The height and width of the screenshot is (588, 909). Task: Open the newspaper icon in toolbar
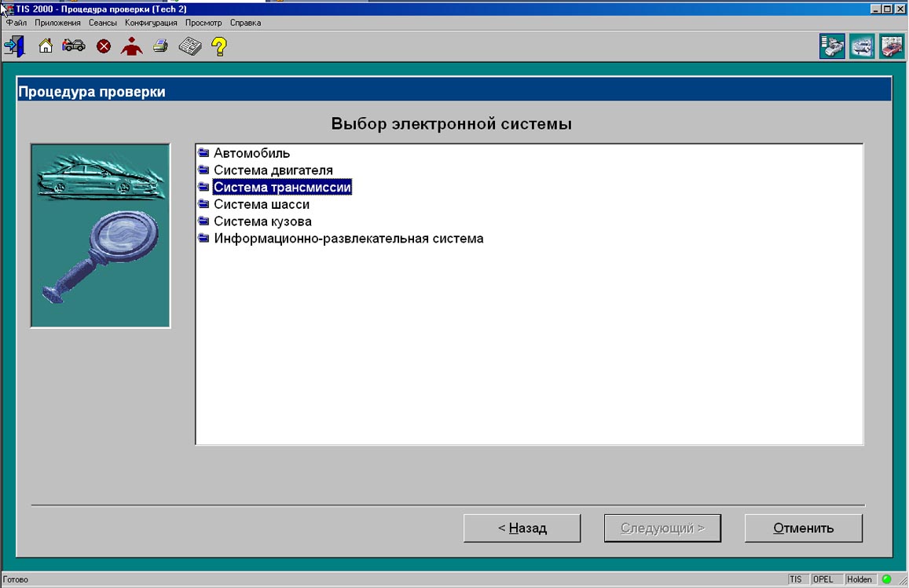click(x=189, y=46)
